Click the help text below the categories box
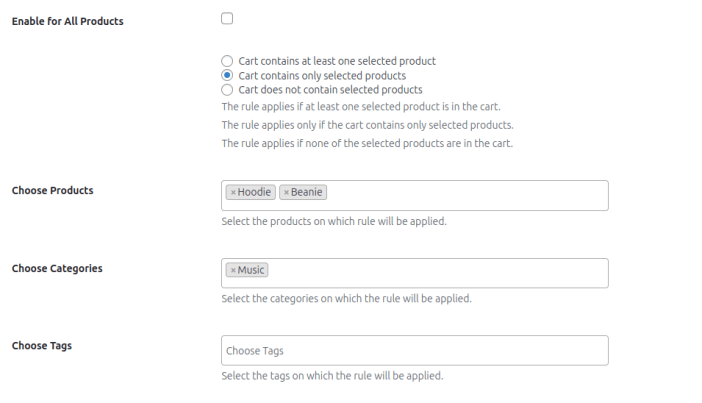The height and width of the screenshot is (403, 702). pos(345,298)
